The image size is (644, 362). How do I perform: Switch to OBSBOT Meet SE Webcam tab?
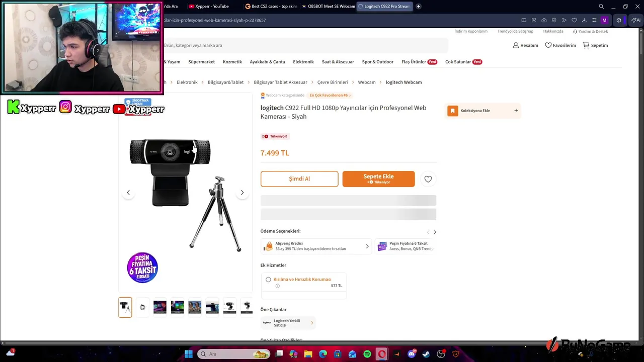click(x=328, y=7)
